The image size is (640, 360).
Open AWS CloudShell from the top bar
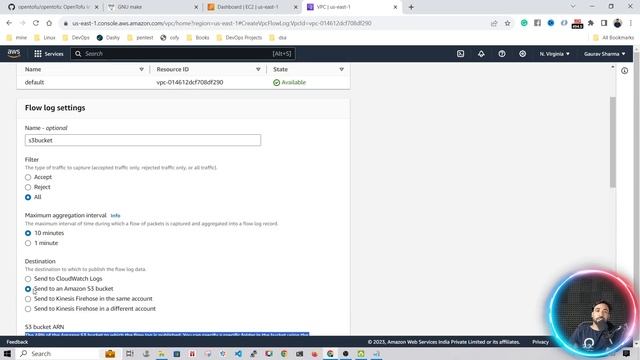pos(460,54)
